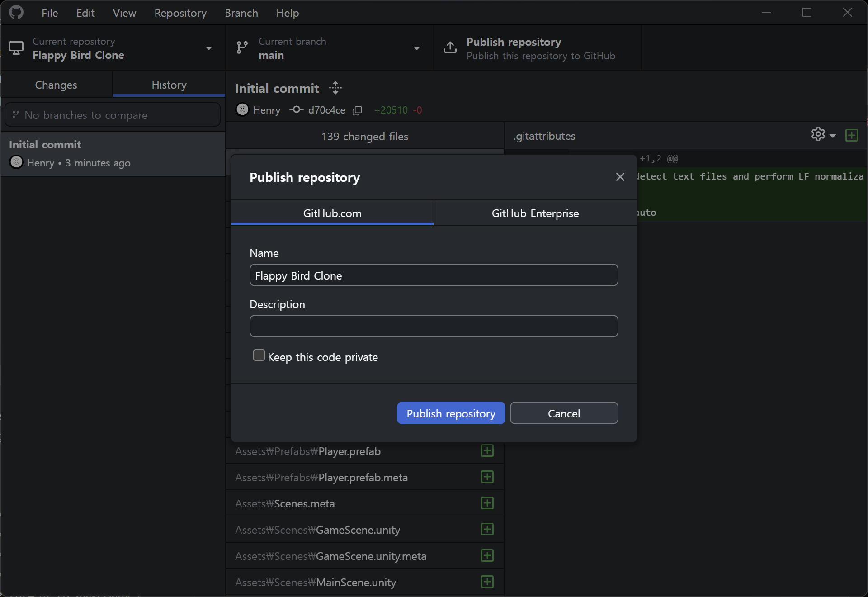
Task: Open the Help menu
Action: coord(288,13)
